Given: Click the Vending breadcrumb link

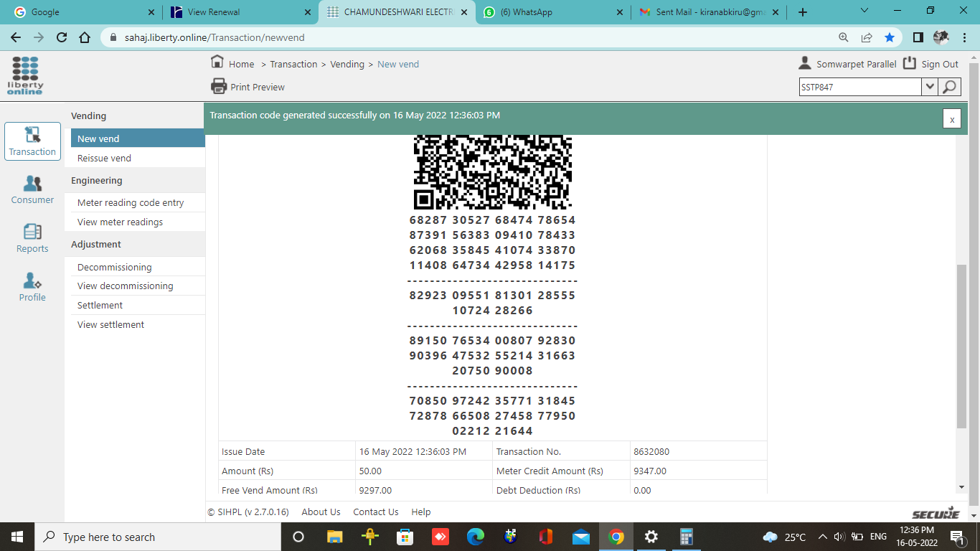Looking at the screenshot, I should 347,64.
